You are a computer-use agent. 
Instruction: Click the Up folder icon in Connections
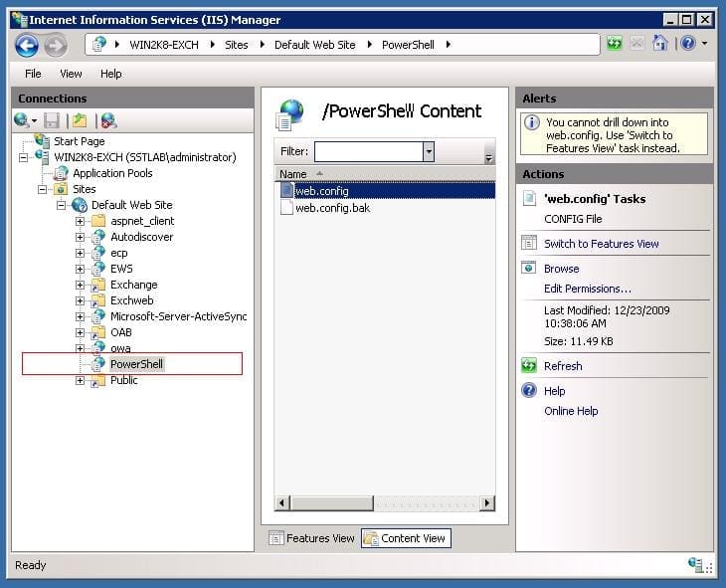81,120
